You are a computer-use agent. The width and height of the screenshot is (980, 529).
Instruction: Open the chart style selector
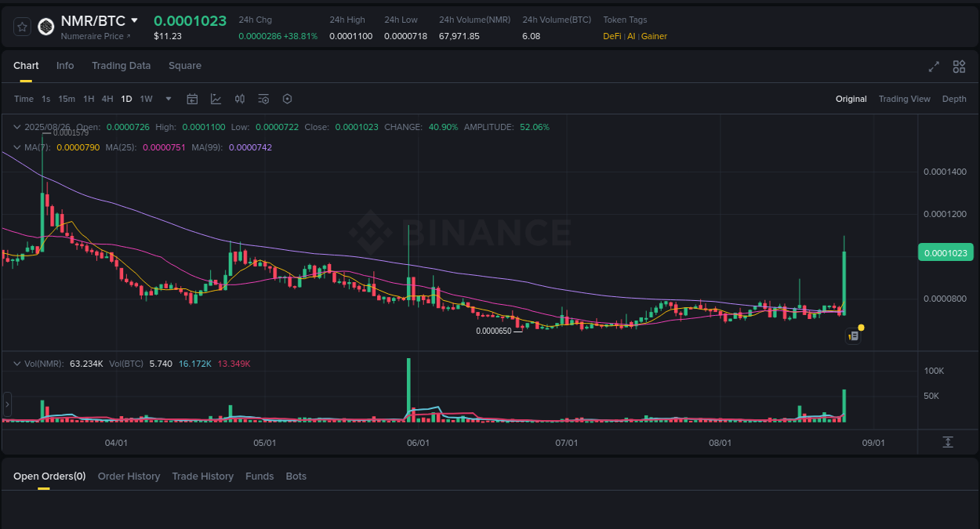coord(215,99)
